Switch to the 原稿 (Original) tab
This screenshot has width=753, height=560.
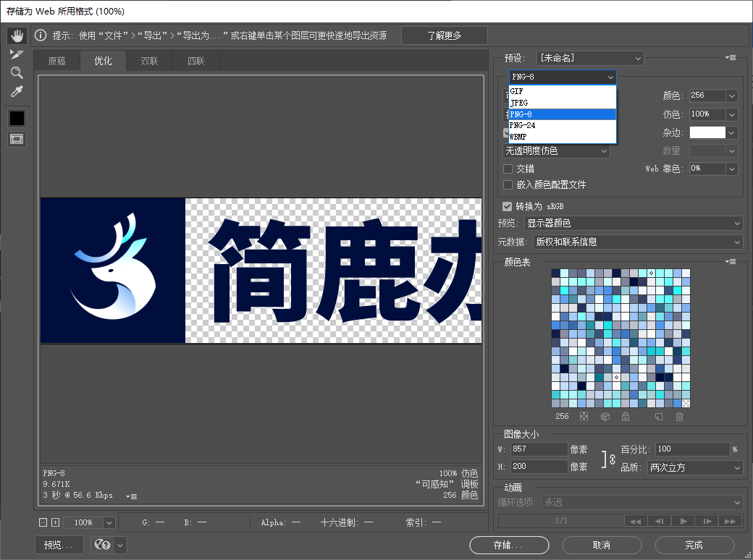57,61
